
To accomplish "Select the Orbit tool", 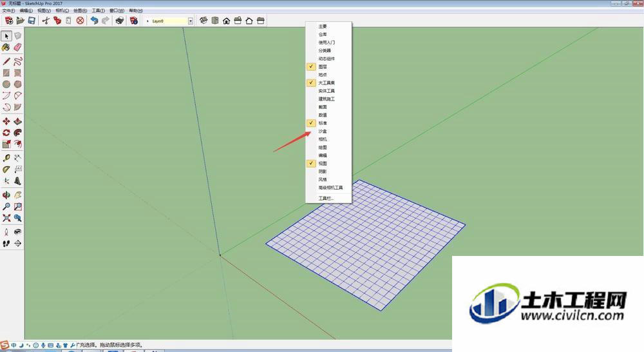I will tap(6, 195).
